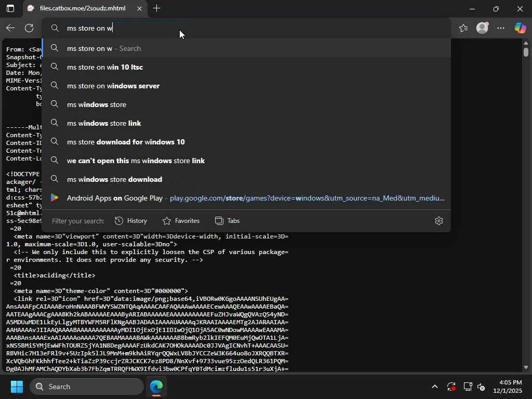Click the Google Play logo icon

(54, 198)
